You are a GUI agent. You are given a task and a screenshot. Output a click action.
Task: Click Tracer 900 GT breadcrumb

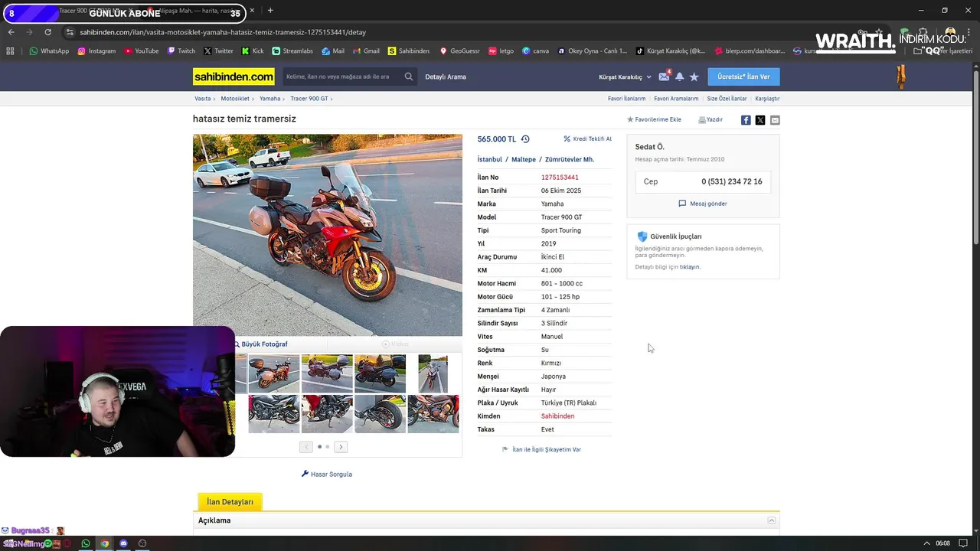click(x=309, y=99)
